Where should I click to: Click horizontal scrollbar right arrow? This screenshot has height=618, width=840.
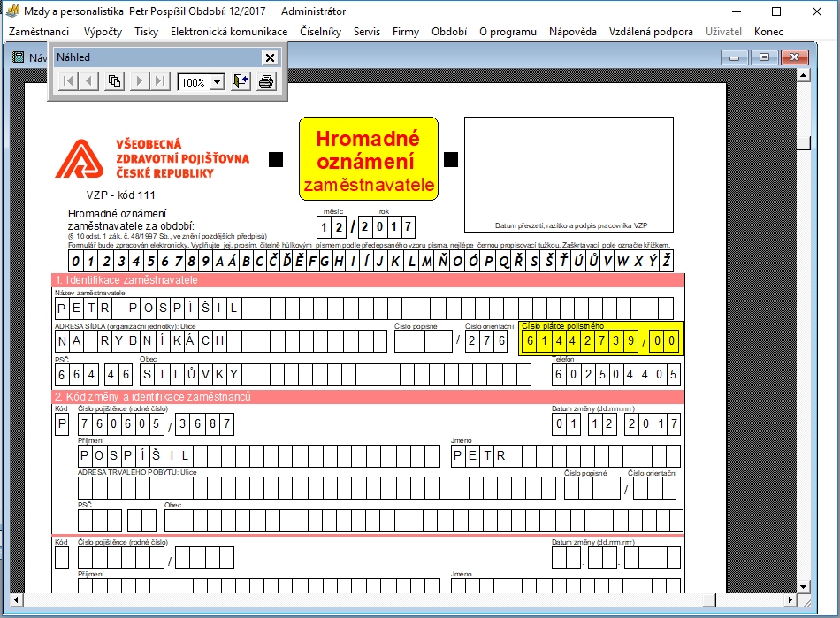point(790,599)
